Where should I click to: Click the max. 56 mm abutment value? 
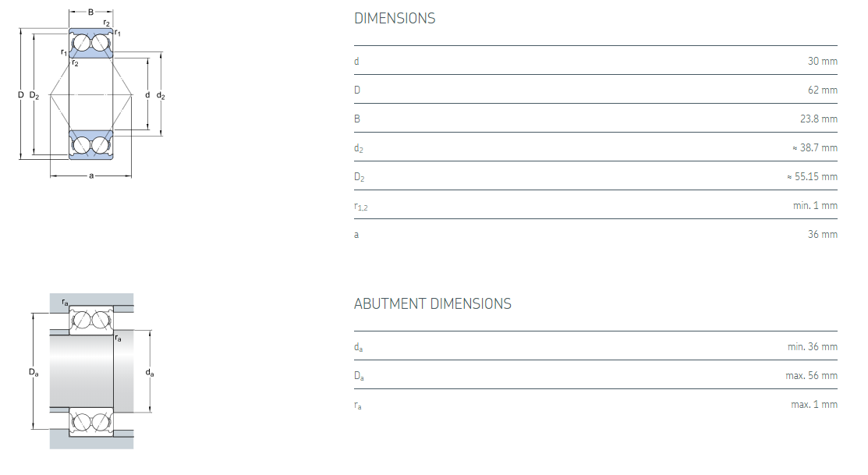pos(811,375)
